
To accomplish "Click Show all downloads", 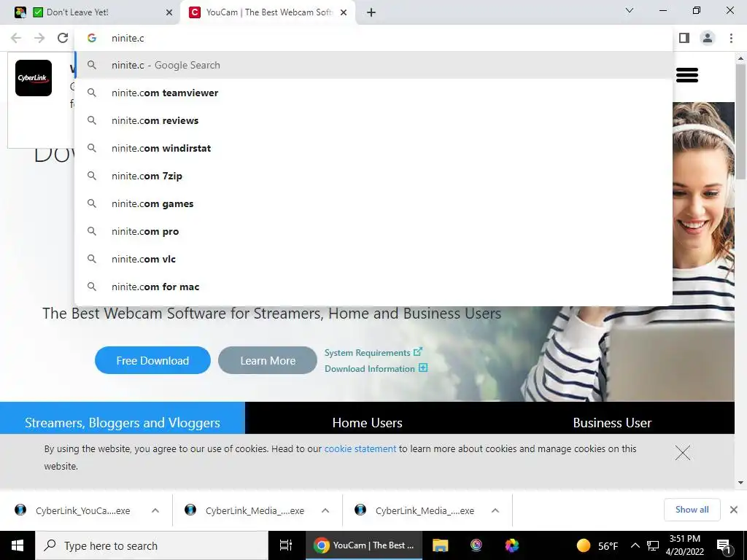I will [x=692, y=510].
